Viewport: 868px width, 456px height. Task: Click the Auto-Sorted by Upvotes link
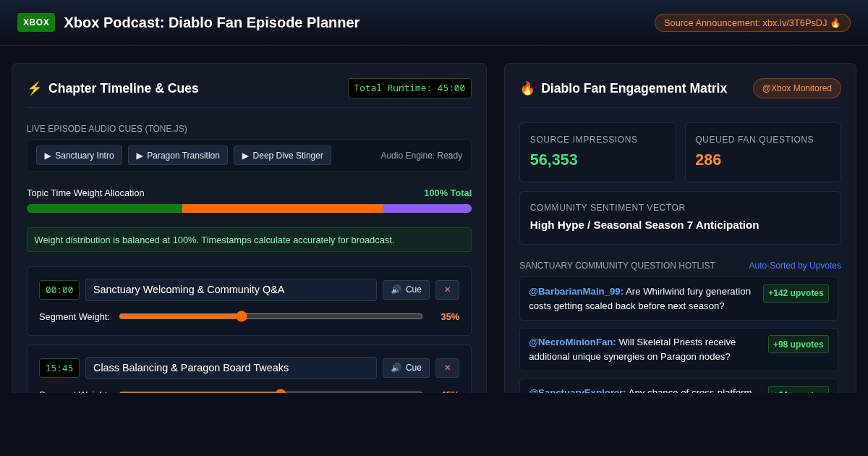(x=795, y=266)
